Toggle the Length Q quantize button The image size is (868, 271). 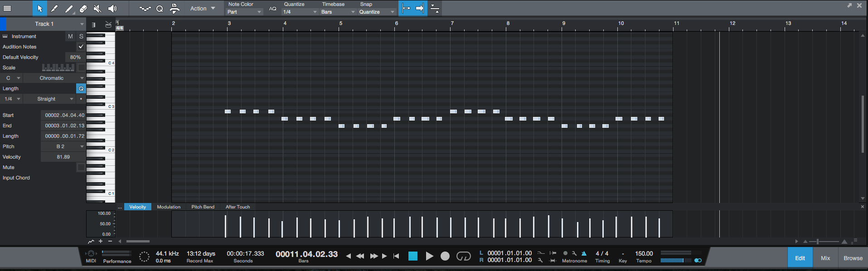pos(81,88)
